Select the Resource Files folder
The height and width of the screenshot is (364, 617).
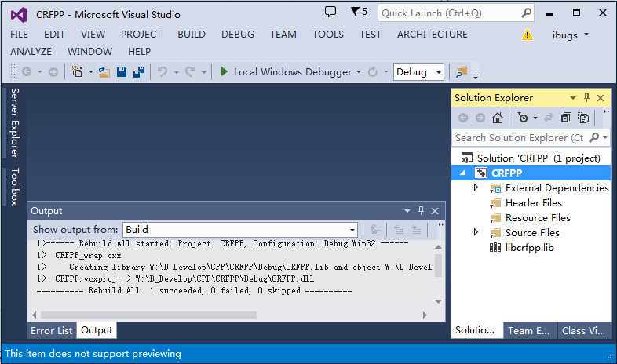[538, 218]
